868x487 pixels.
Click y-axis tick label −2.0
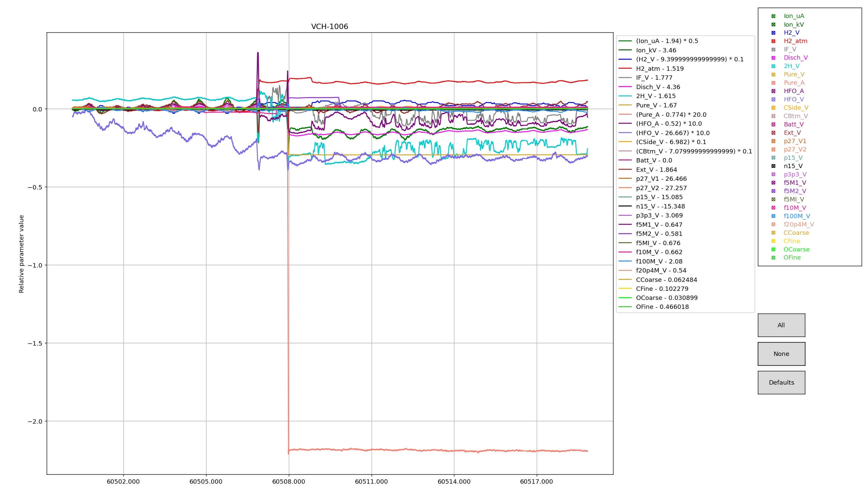35,422
